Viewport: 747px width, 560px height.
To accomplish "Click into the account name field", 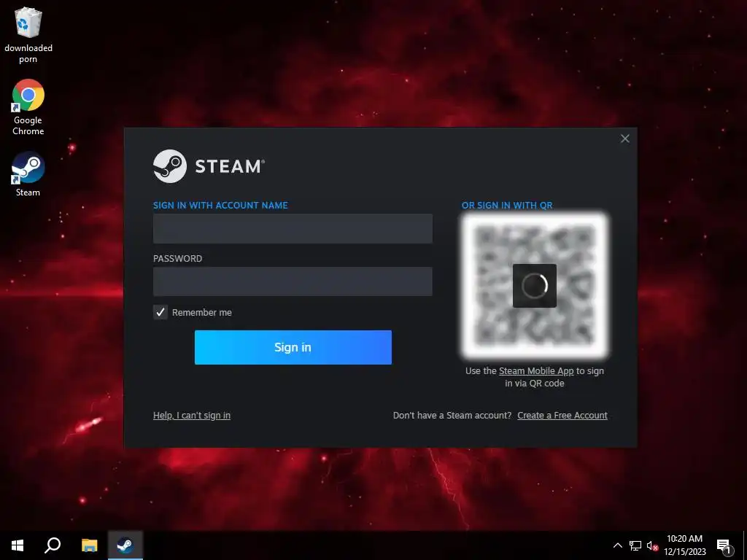I will tap(293, 228).
